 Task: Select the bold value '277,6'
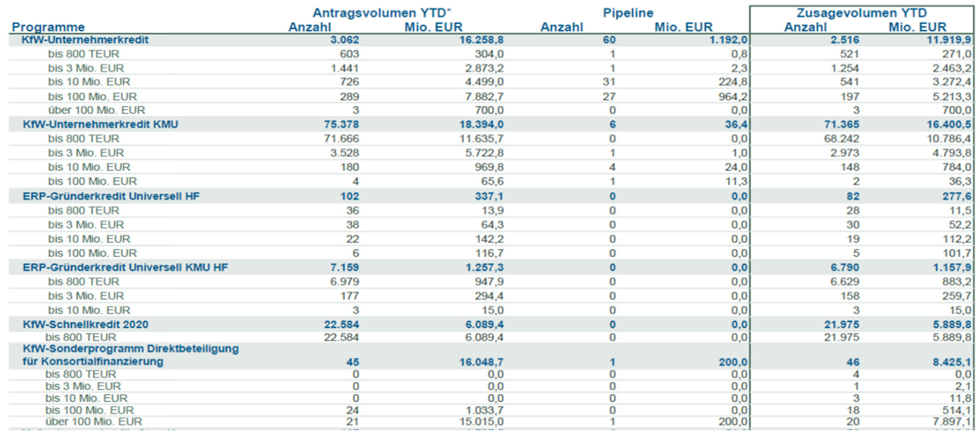coord(957,196)
